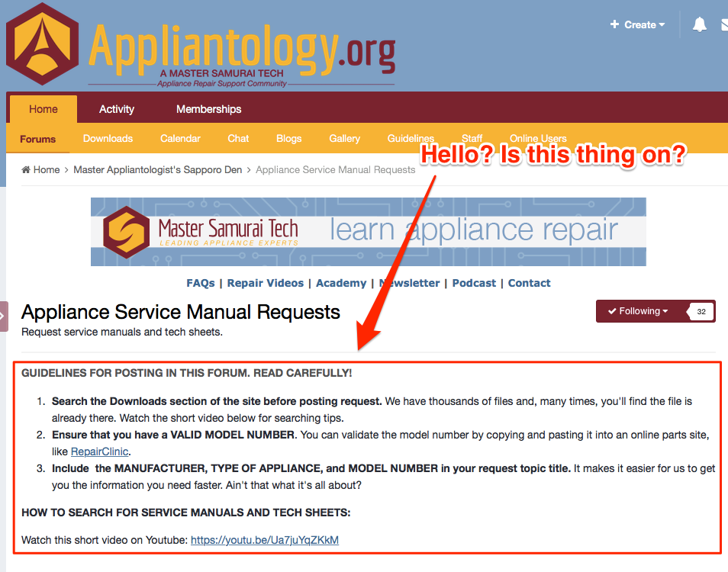This screenshot has width=728, height=572.
Task: Open the Following dropdown button
Action: (638, 311)
